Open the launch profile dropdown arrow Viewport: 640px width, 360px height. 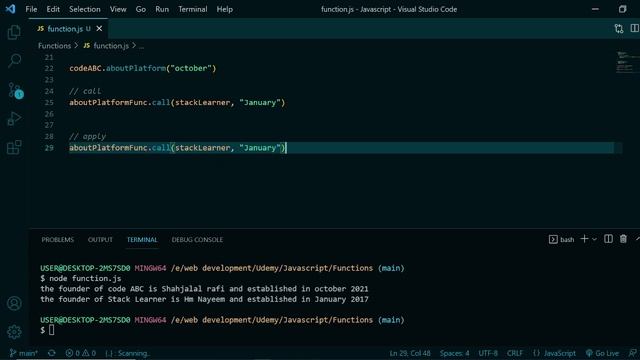tap(594, 239)
